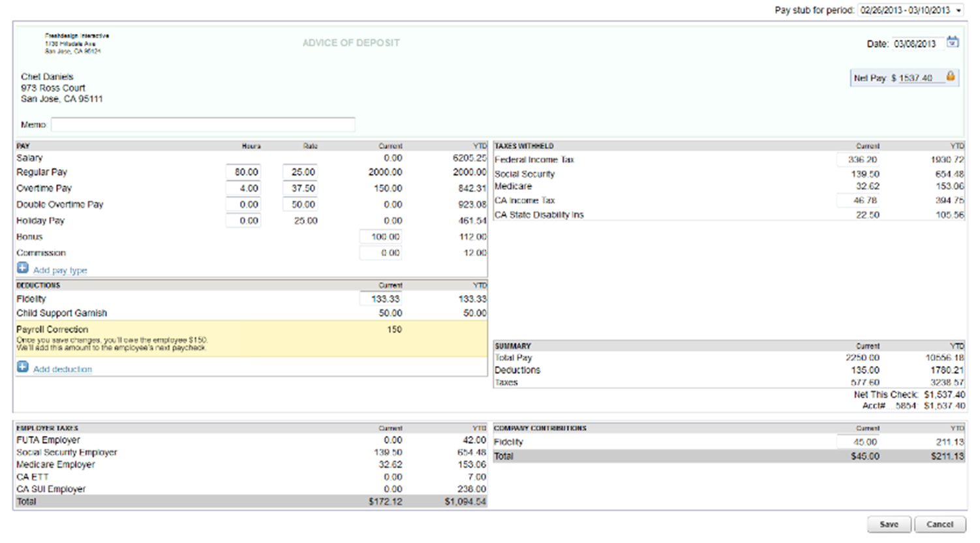Edit Federal Income Tax current field

(x=859, y=159)
